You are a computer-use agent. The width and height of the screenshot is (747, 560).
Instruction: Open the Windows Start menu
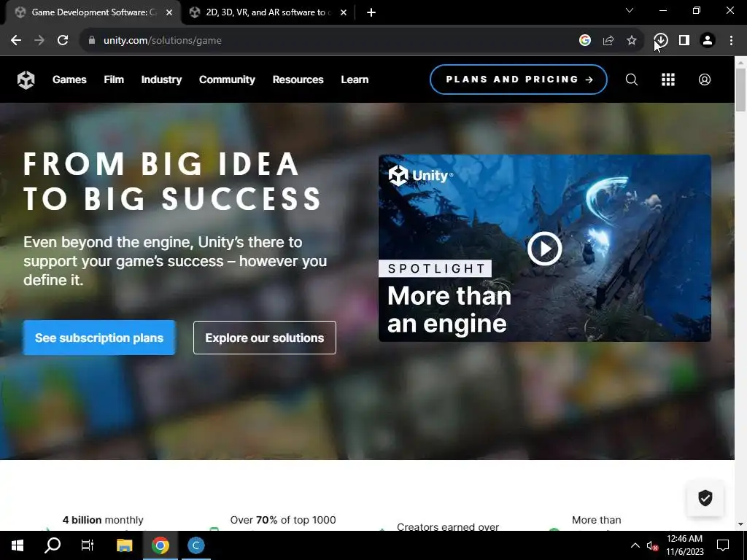click(x=18, y=545)
